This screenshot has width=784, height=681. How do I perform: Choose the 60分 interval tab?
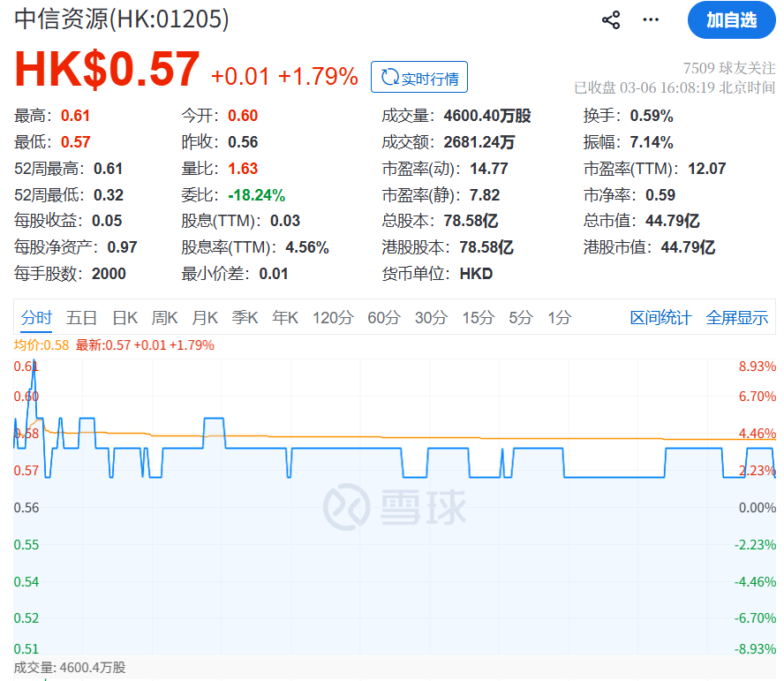[384, 318]
